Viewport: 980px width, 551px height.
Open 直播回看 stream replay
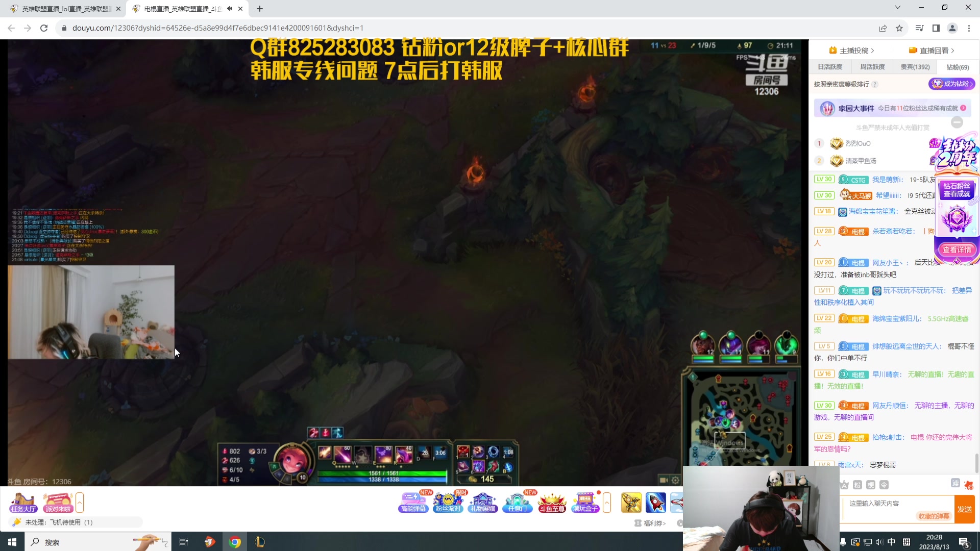[932, 51]
